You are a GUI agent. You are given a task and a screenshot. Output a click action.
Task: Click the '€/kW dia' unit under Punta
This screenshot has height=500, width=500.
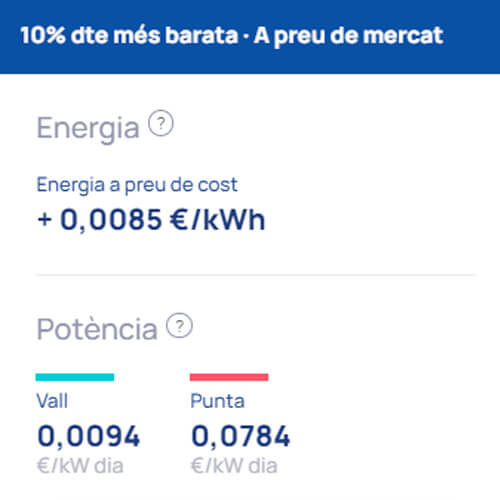click(234, 466)
